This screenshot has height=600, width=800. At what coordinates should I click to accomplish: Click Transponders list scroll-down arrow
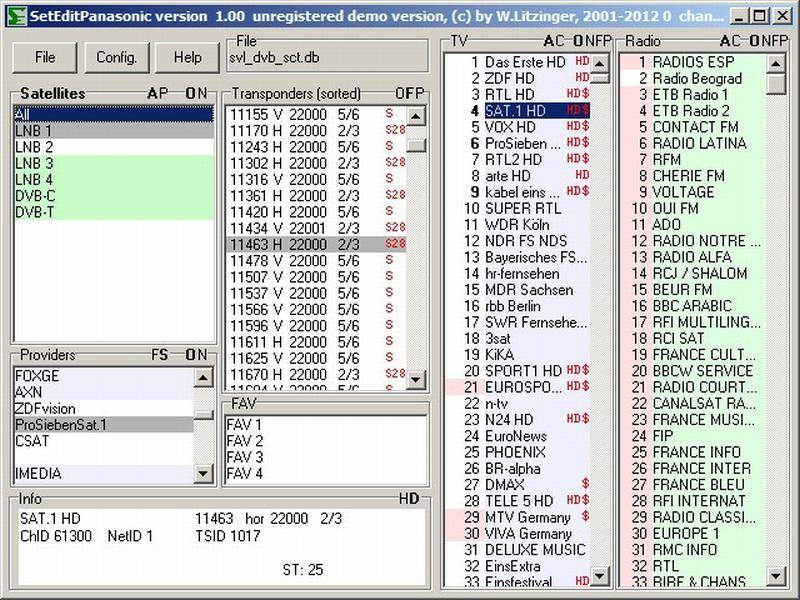416,379
